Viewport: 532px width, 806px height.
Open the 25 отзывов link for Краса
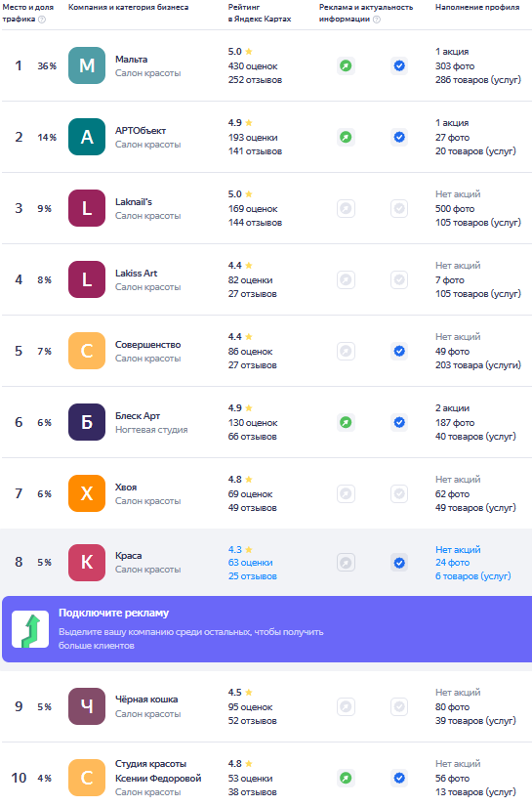point(253,576)
